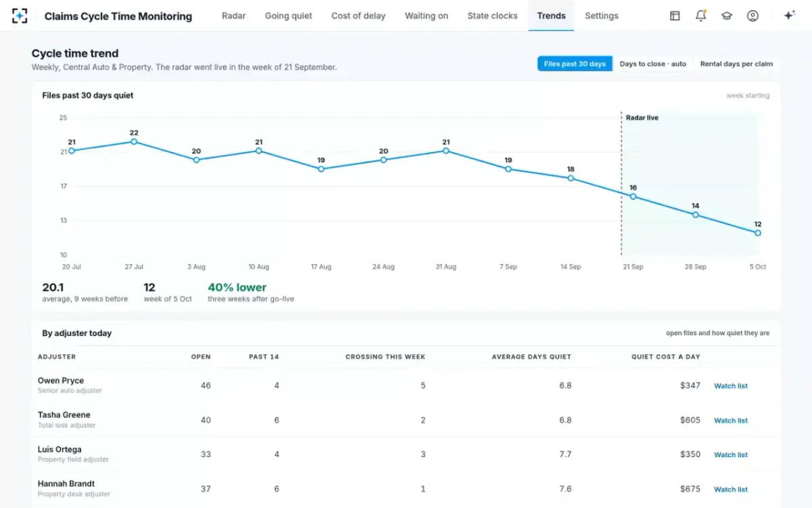Sort by CROSSING THIS WEEK header

[386, 357]
